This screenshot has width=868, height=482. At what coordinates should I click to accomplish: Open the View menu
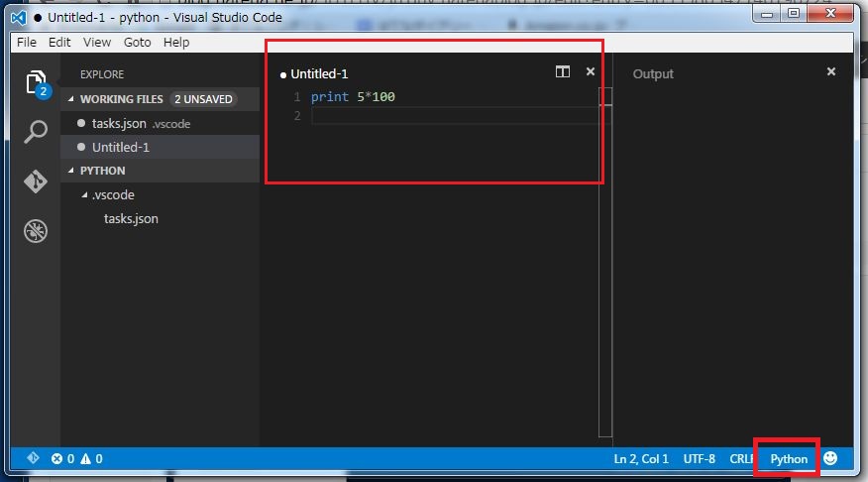[x=97, y=42]
